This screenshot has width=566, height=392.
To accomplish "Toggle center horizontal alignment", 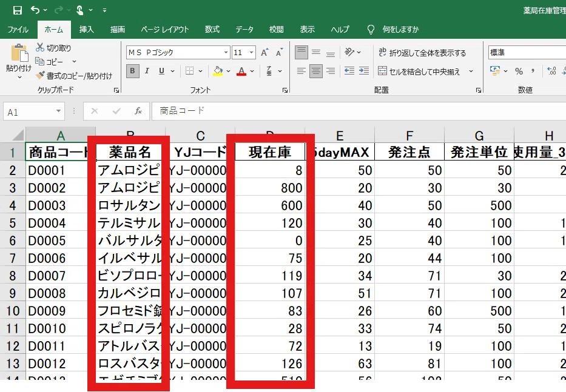I will tap(316, 71).
